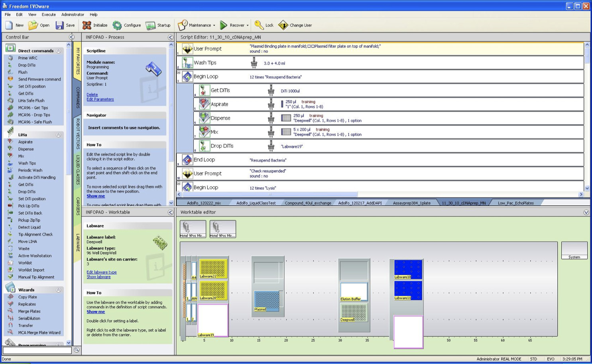The height and width of the screenshot is (364, 592).
Task: Click the Prime WRC direct command
Action: 28,58
